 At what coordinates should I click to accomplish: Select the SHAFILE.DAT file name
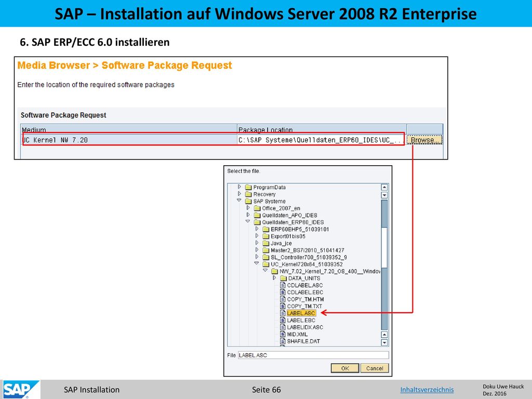click(303, 341)
